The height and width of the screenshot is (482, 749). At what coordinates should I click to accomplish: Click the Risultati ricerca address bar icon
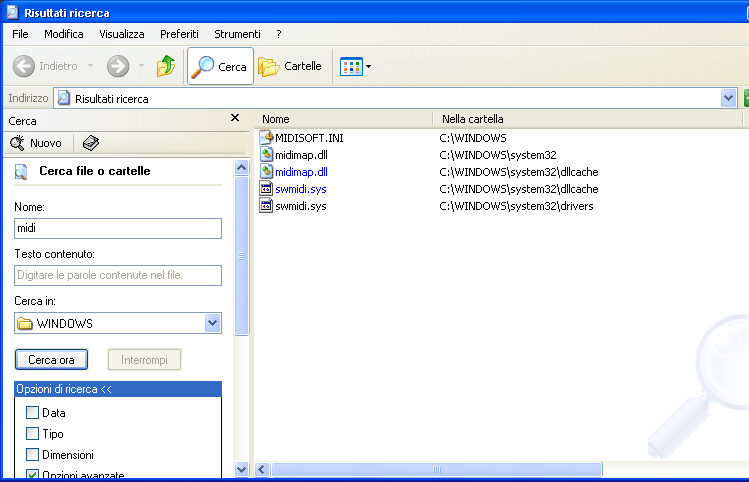click(x=64, y=98)
